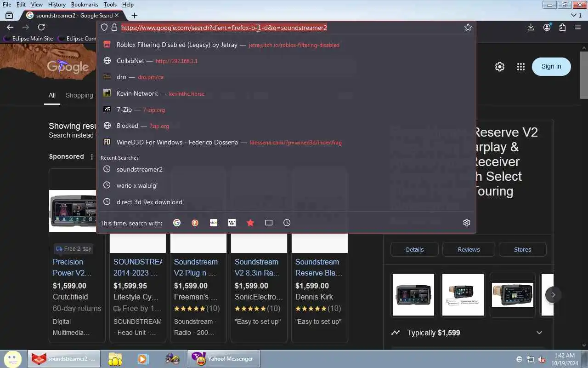
Task: Open Google quick settings gear
Action: [500, 67]
